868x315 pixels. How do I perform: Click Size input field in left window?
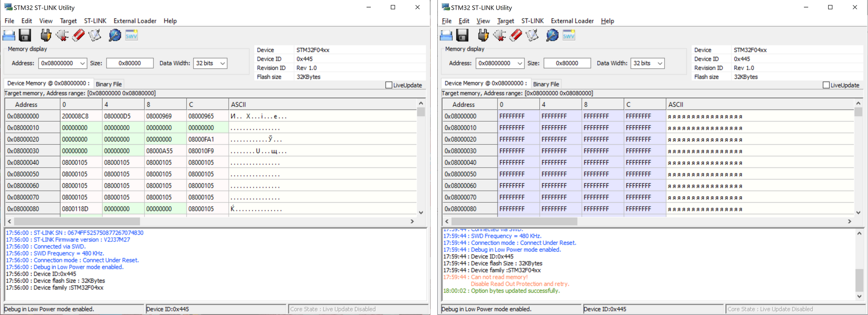pyautogui.click(x=130, y=63)
